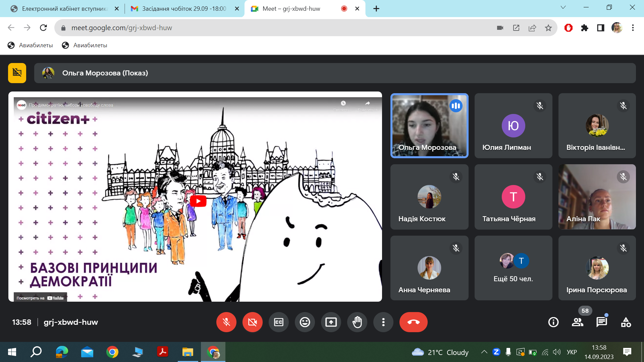Click the yellow unpin presentation icon
Viewport: 644px width, 362px height.
17,73
